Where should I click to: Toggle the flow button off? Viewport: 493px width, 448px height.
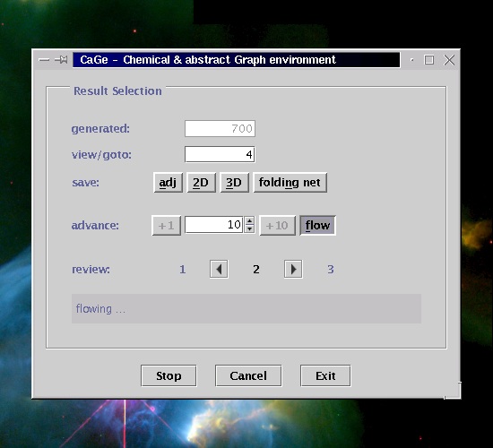(x=317, y=225)
